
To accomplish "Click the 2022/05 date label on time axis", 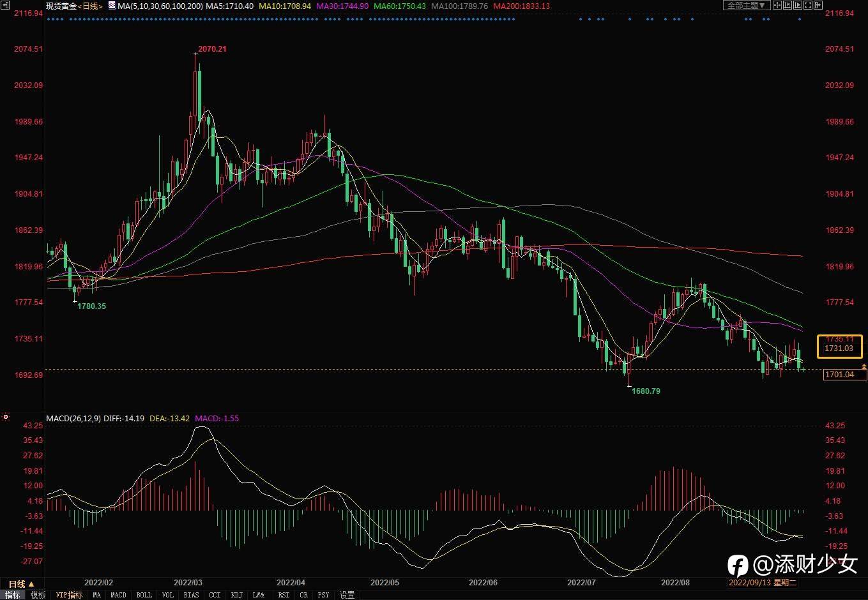I will pos(385,582).
